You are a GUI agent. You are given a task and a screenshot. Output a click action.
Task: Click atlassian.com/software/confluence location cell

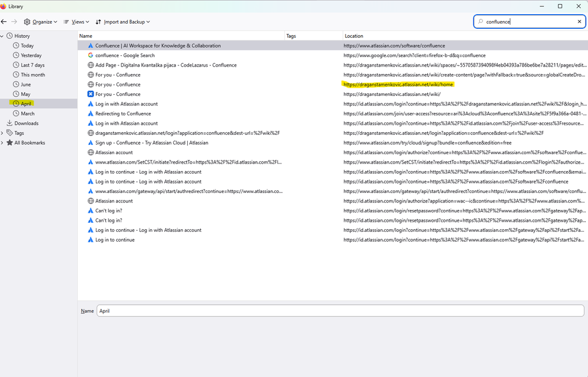click(394, 46)
